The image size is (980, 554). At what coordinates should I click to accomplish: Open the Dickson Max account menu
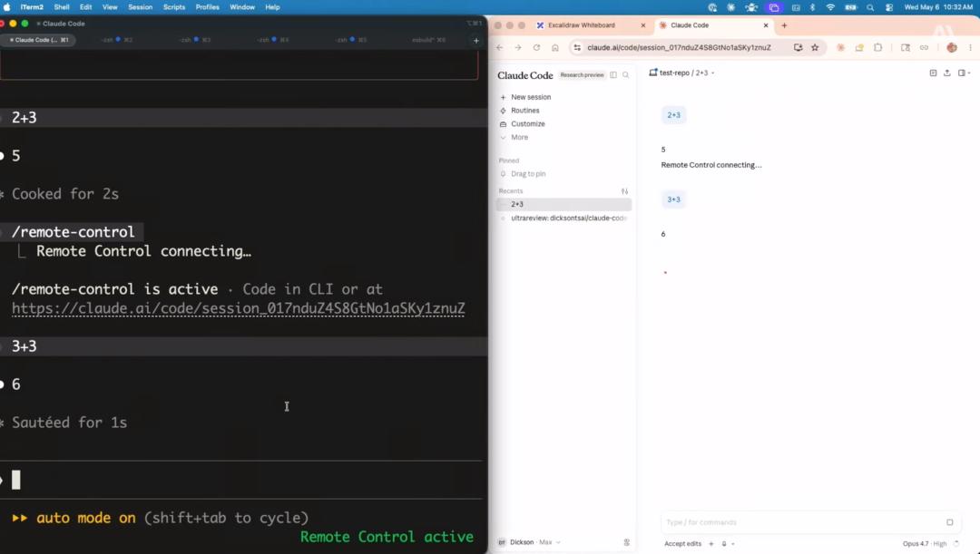coord(529,542)
